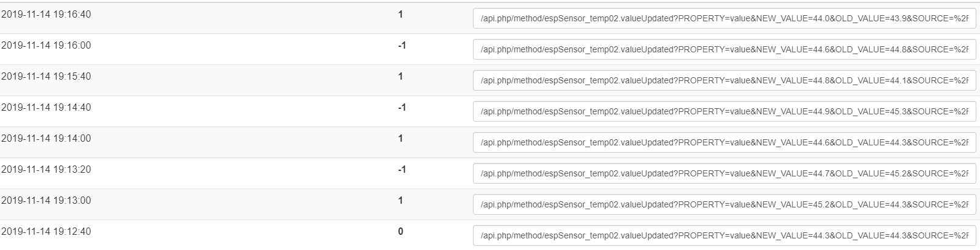The width and height of the screenshot is (980, 250).
Task: Click the URL field with NEW_VALUE=44.9
Action: pyautogui.click(x=724, y=111)
